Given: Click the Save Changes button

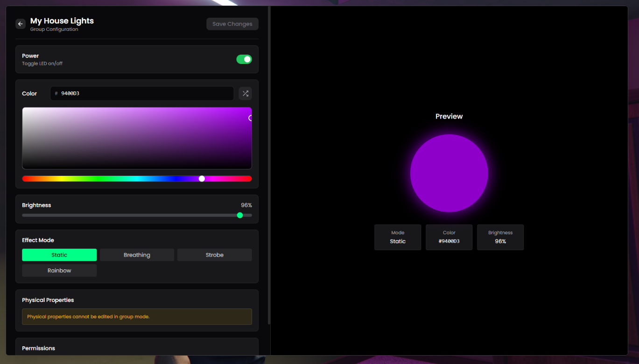Looking at the screenshot, I should 232,24.
